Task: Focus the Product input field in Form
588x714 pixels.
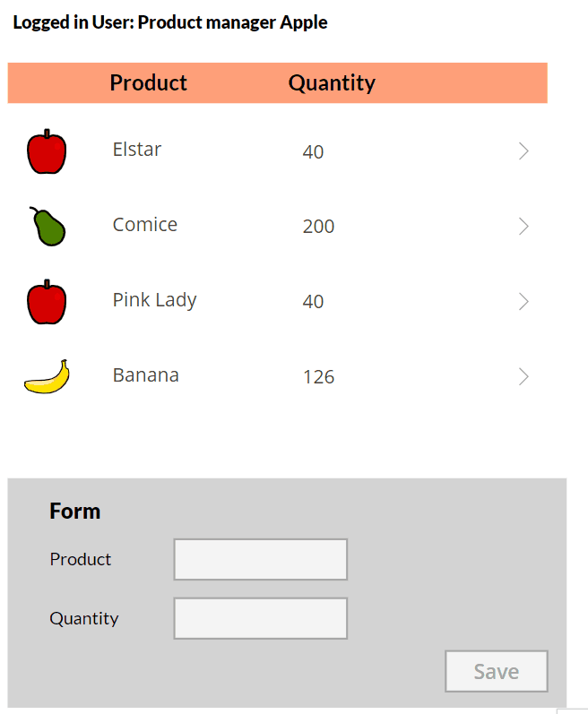Action: click(261, 559)
